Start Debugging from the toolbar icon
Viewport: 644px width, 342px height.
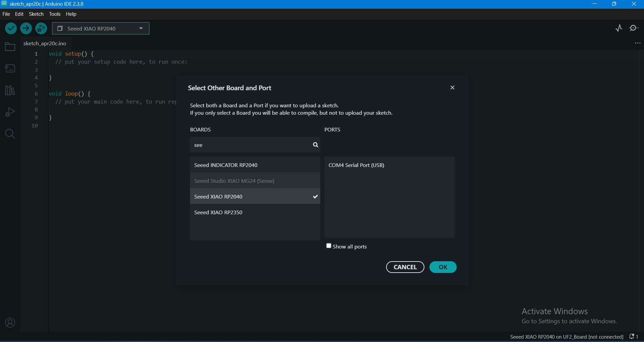click(41, 28)
